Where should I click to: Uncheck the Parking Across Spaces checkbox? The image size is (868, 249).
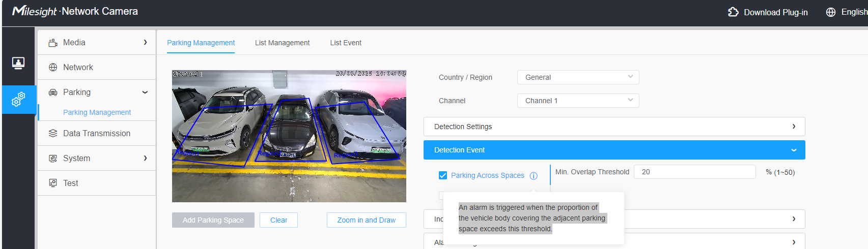point(443,175)
